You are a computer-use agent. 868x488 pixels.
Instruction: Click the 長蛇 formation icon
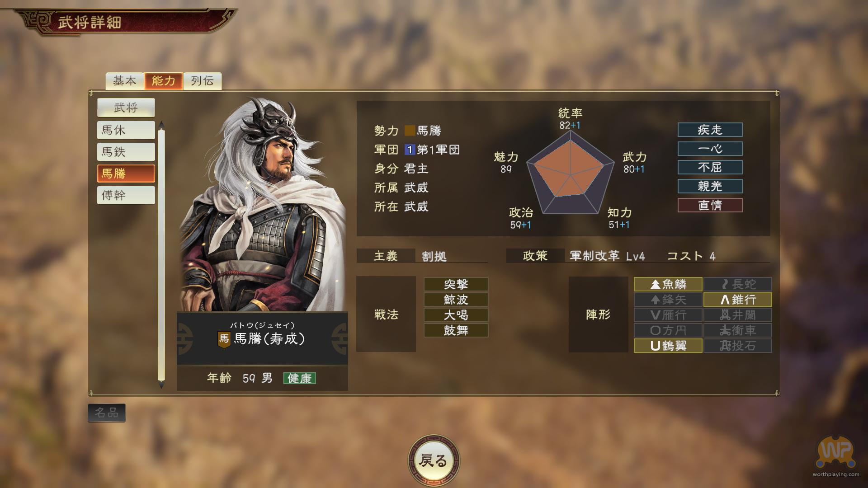click(x=737, y=284)
